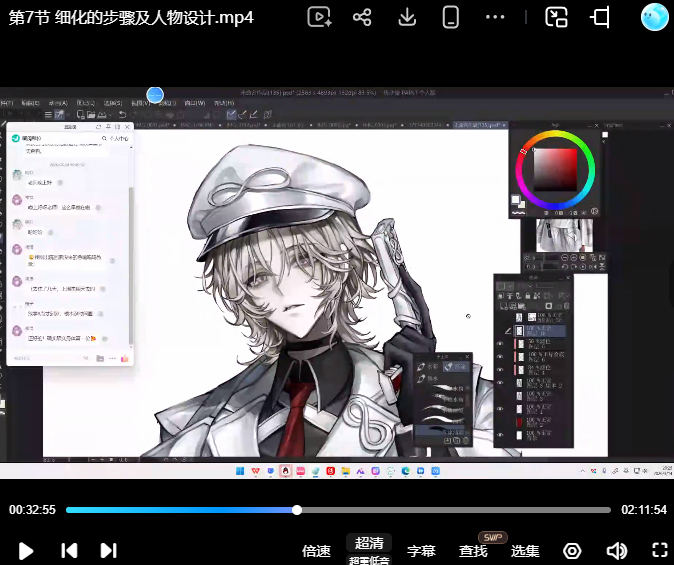Skip to the next video
674x565 pixels.
[108, 550]
